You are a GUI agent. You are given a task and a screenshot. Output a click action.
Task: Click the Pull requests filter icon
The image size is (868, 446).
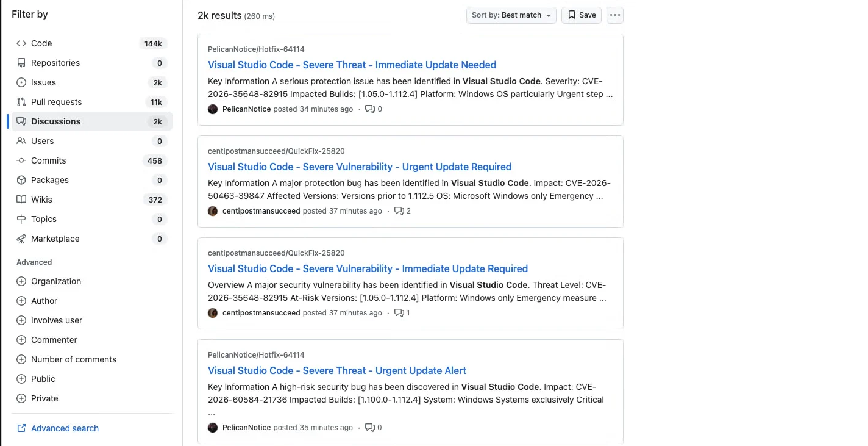click(x=21, y=102)
